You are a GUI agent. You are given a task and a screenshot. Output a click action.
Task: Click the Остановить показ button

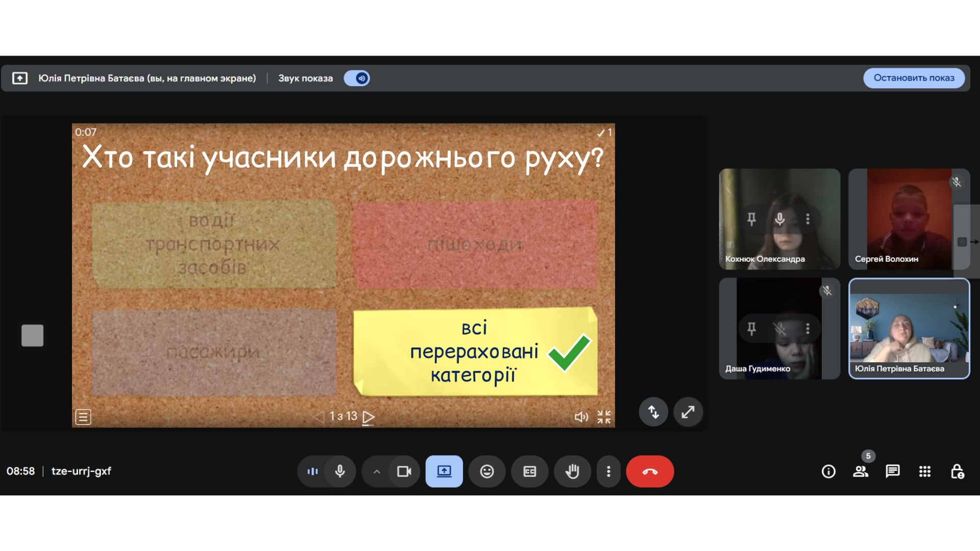tap(914, 78)
